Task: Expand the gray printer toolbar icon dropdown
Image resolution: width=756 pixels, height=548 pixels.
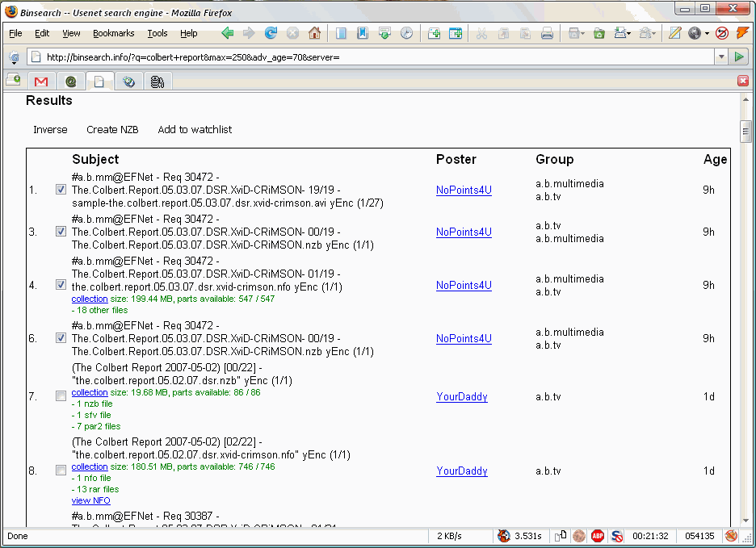Action: 582,33
